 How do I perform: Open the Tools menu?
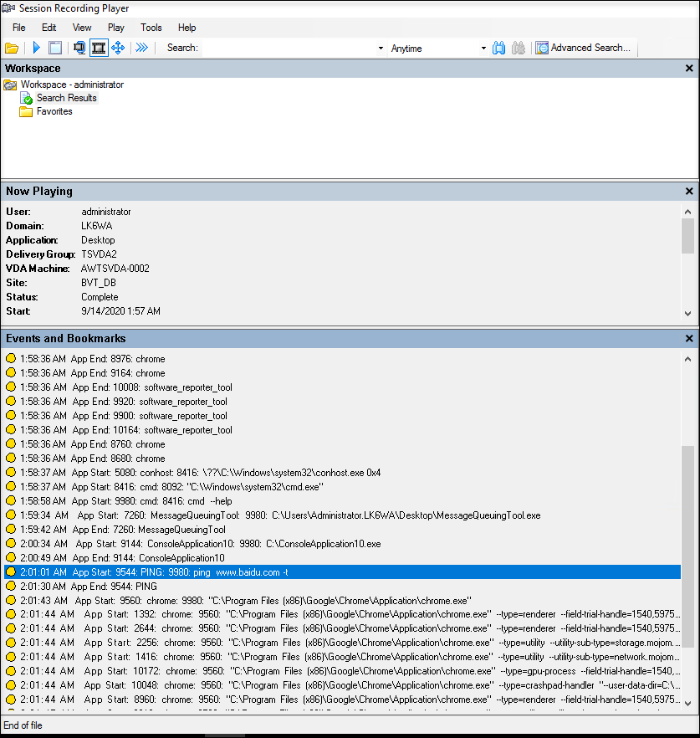[x=151, y=28]
